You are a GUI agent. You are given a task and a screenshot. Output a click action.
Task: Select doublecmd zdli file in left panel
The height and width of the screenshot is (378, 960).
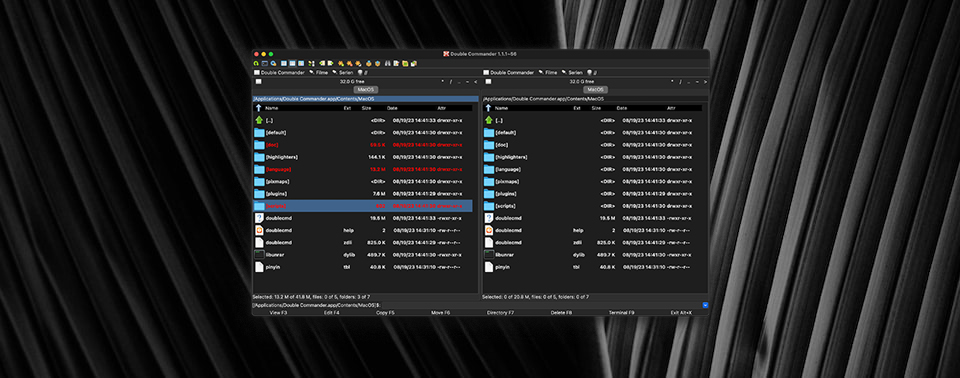362,243
